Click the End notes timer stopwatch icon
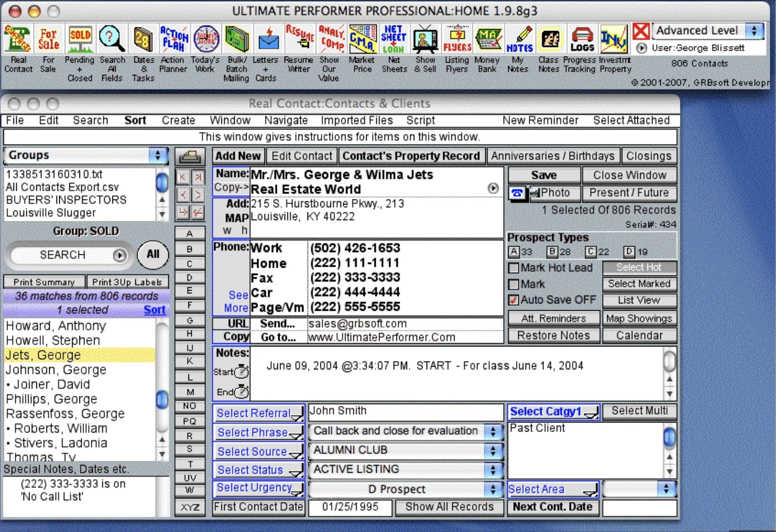Viewport: 776px width, 532px height. [x=242, y=392]
